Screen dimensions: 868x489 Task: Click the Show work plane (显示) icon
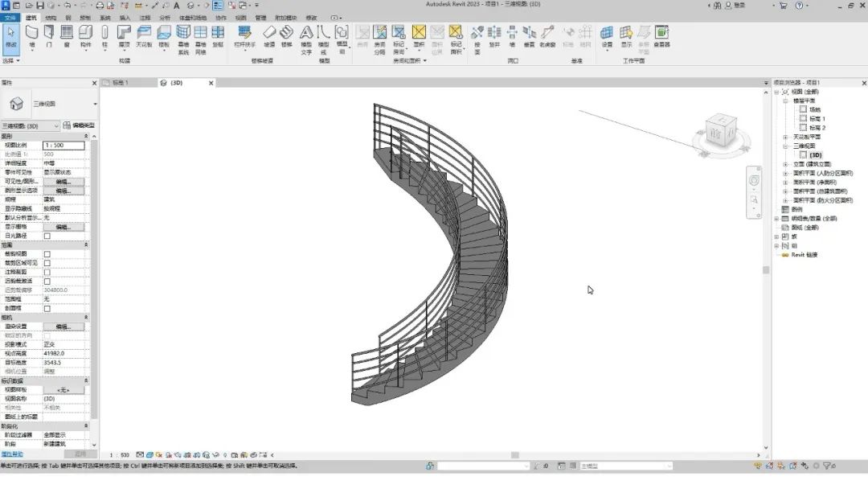point(626,36)
